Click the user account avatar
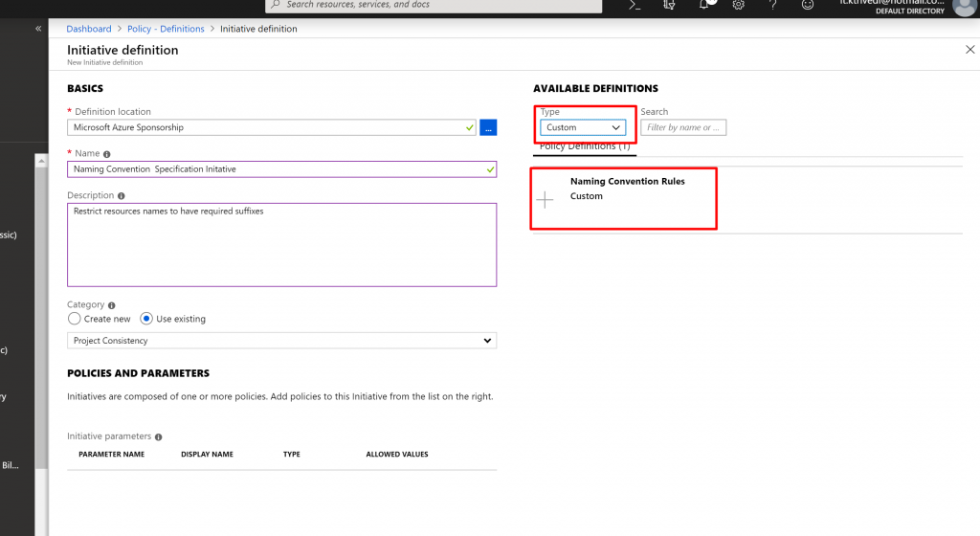The height and width of the screenshot is (536, 980). pos(964,7)
